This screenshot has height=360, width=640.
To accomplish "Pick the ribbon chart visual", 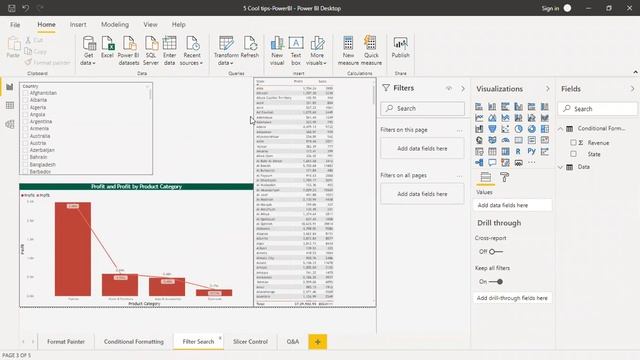I will click(x=544, y=118).
